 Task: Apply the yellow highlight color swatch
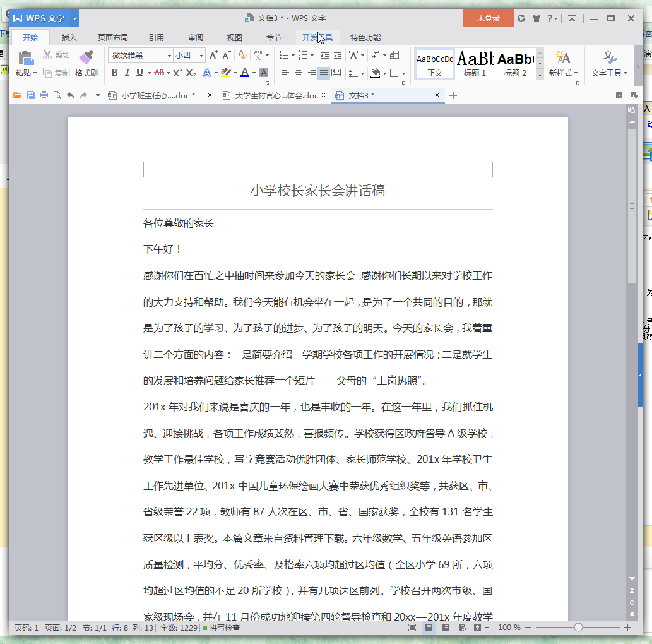pyautogui.click(x=226, y=73)
